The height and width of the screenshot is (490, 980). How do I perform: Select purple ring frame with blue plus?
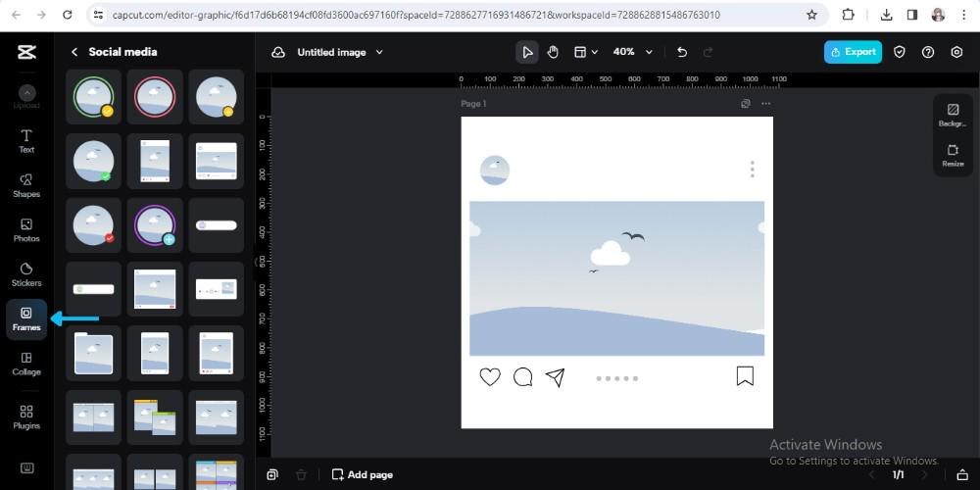[x=155, y=225]
